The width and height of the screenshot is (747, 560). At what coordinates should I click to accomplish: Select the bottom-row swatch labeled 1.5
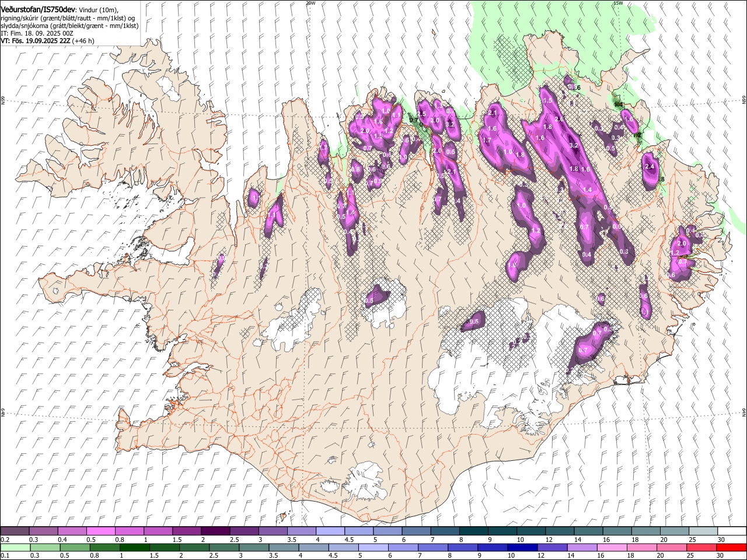pyautogui.click(x=164, y=547)
